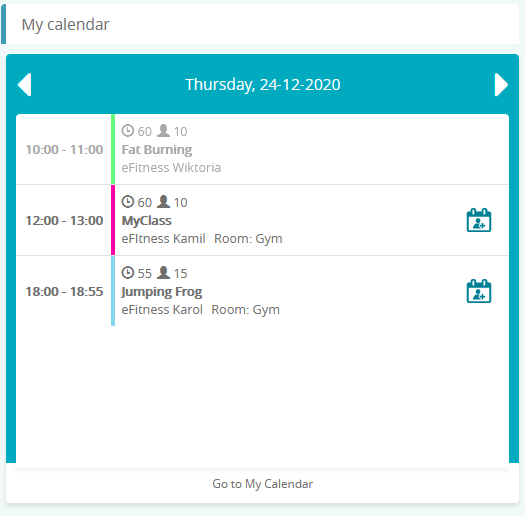This screenshot has height=516, width=525.
Task: Click the clock icon in Jumping Frog row
Action: (128, 273)
